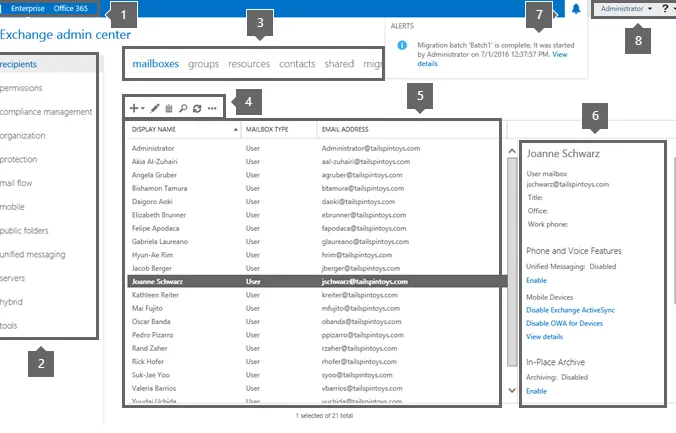Click the refresh icon in toolbar
Viewport: 676px width, 433px height.
click(x=197, y=108)
